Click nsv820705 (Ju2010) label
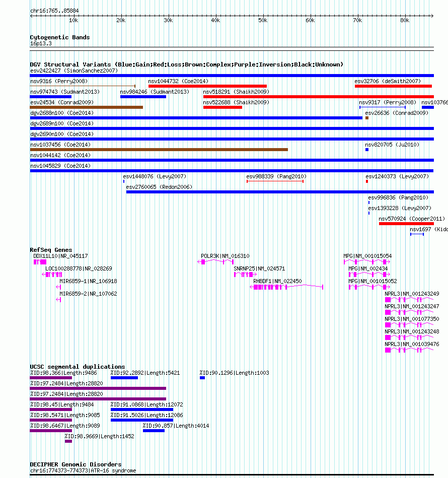This screenshot has height=478, width=448. pyautogui.click(x=392, y=145)
